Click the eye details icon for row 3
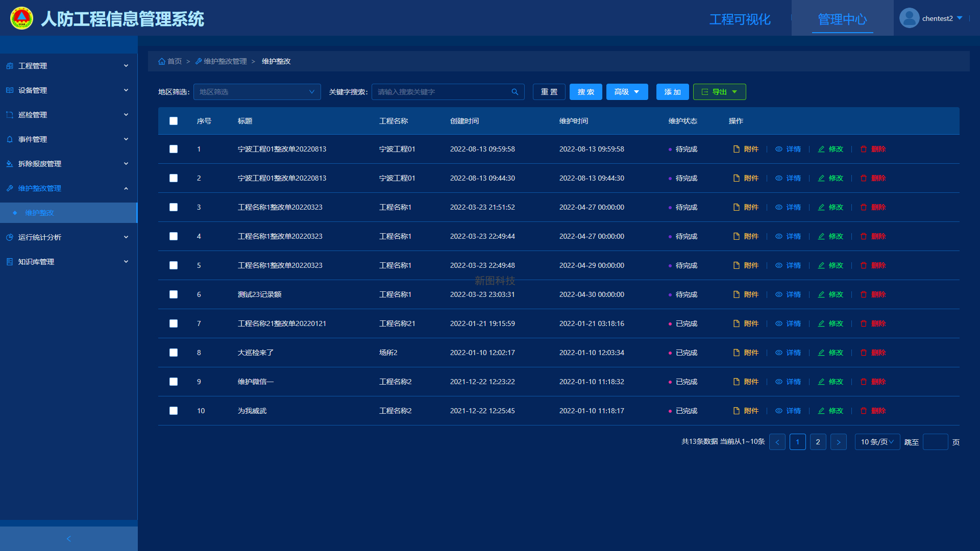The image size is (980, 551). click(779, 207)
